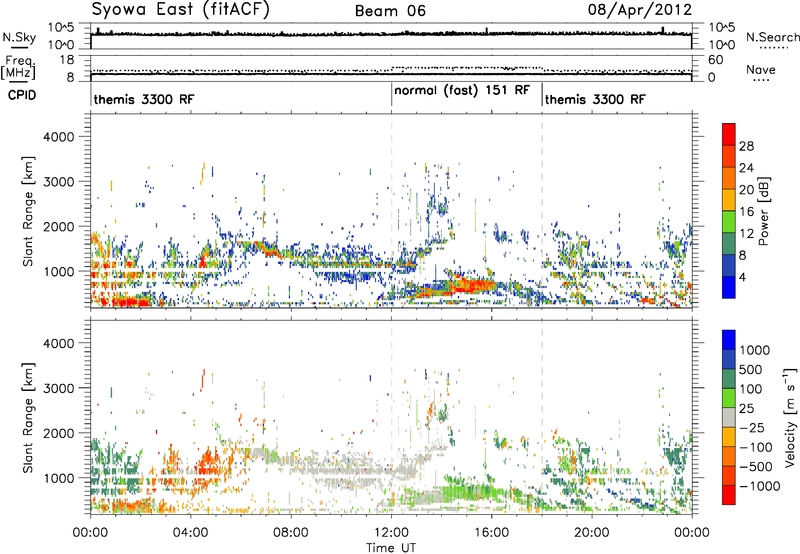Click the first 'themis 3300 RF' label
This screenshot has height=554, width=800.
[x=144, y=99]
